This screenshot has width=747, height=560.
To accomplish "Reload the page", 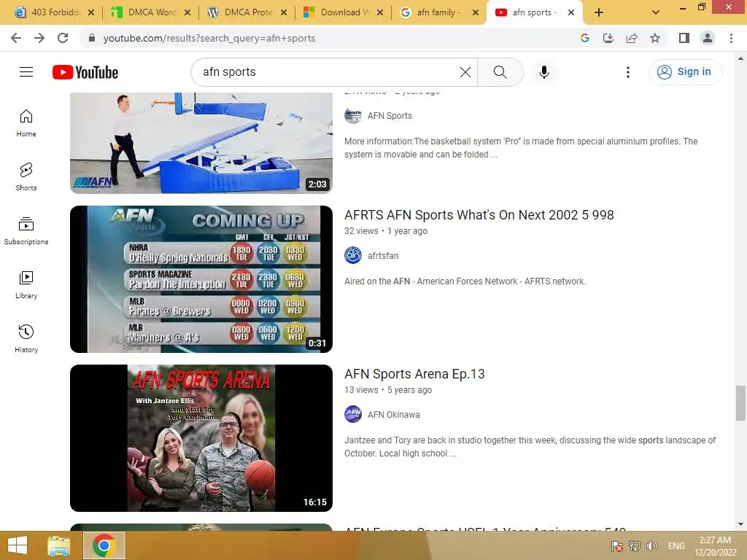I will click(63, 38).
